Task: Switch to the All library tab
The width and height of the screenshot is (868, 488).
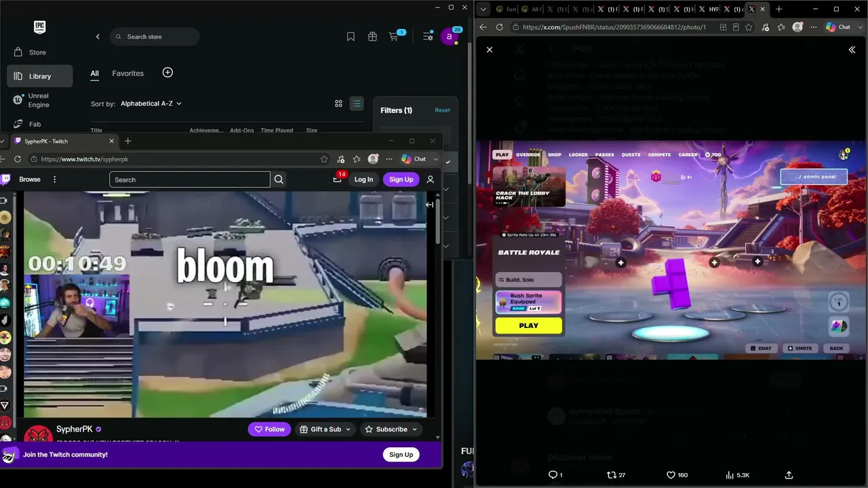Action: pos(95,73)
